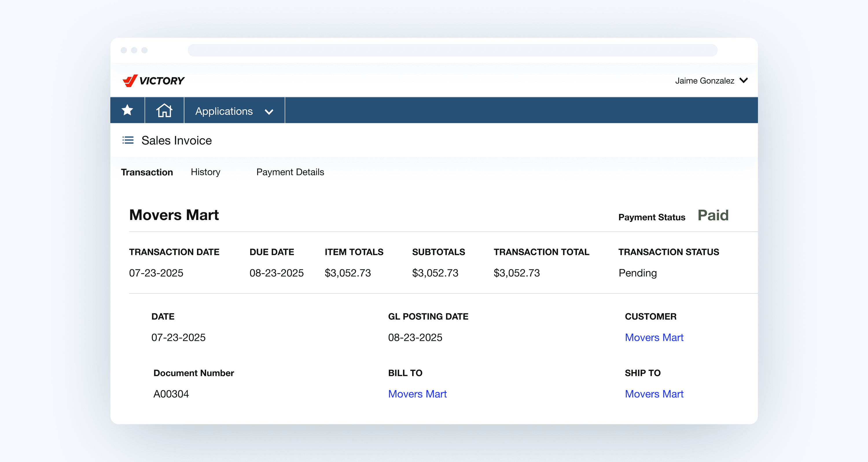Go to the home icon
This screenshot has width=868, height=462.
pyautogui.click(x=164, y=110)
